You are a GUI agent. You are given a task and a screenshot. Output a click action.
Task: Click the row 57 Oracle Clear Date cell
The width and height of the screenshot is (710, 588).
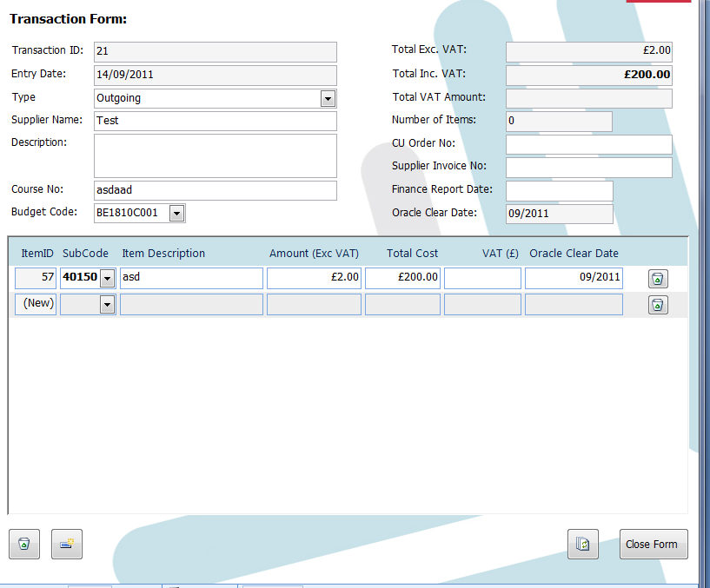(574, 278)
